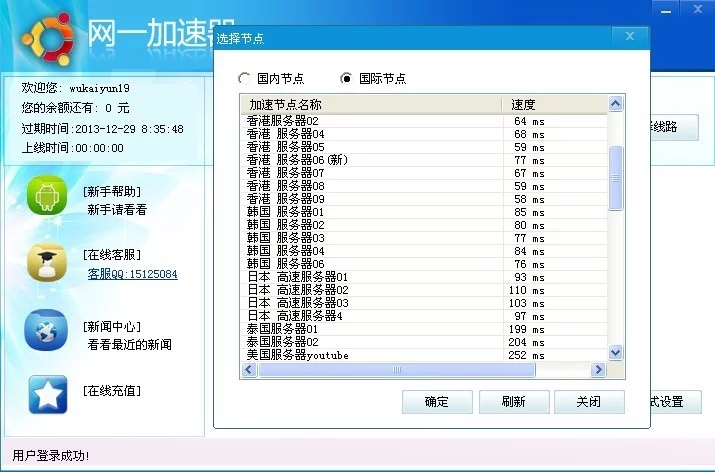Screen dimensions: 715x472
Task: Click the [新手帮助] label
Action: click(x=112, y=192)
